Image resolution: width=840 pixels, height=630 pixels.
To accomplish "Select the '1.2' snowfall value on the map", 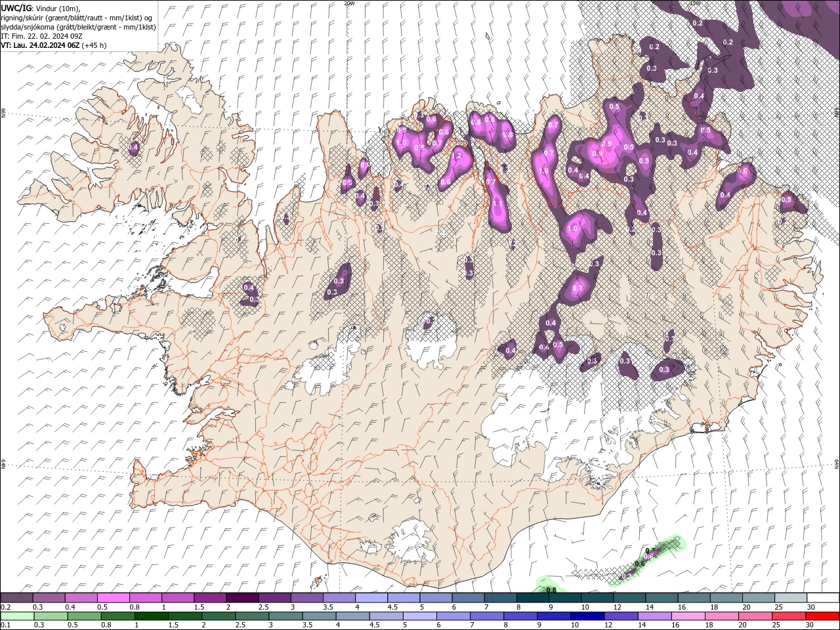I will tap(458, 157).
